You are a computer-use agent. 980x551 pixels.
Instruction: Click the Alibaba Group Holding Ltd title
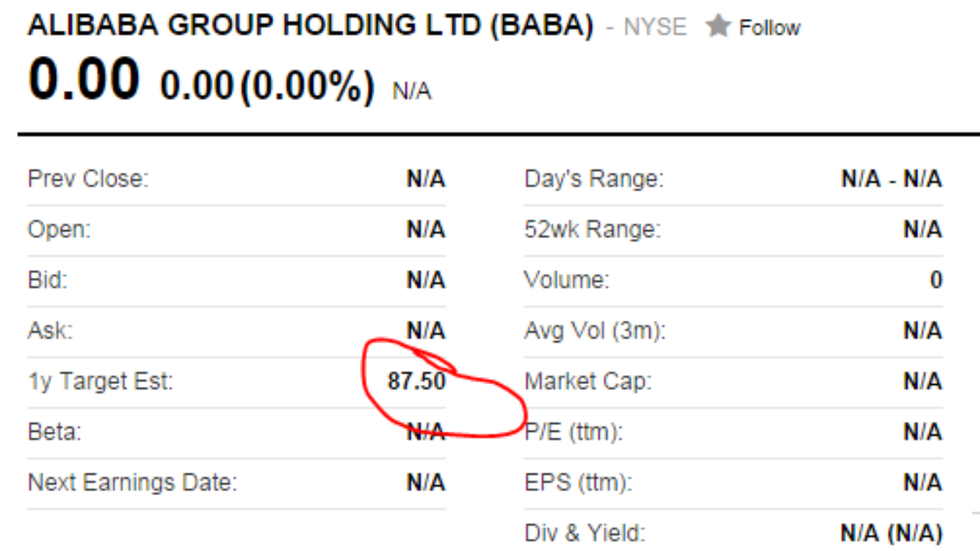click(310, 27)
